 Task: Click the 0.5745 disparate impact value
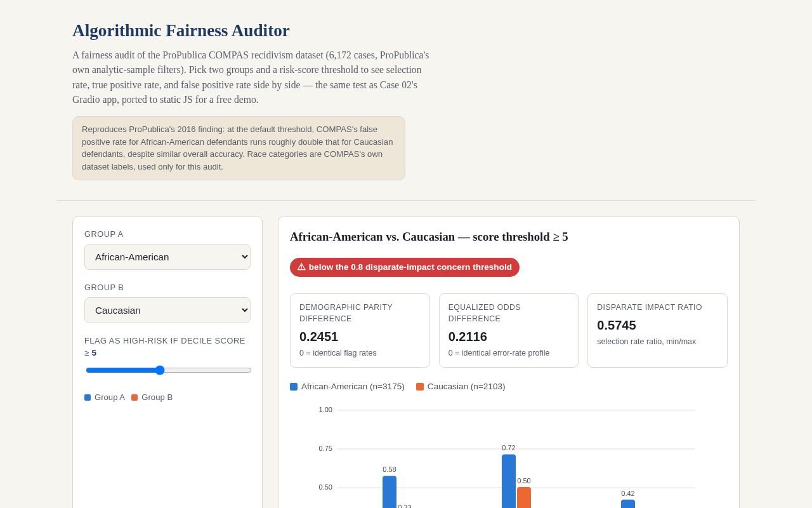pos(617,325)
